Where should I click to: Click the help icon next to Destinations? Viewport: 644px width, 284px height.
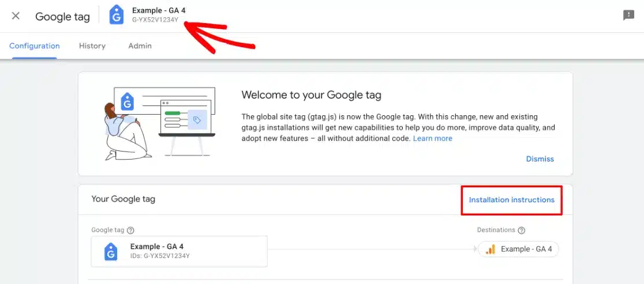pyautogui.click(x=521, y=230)
